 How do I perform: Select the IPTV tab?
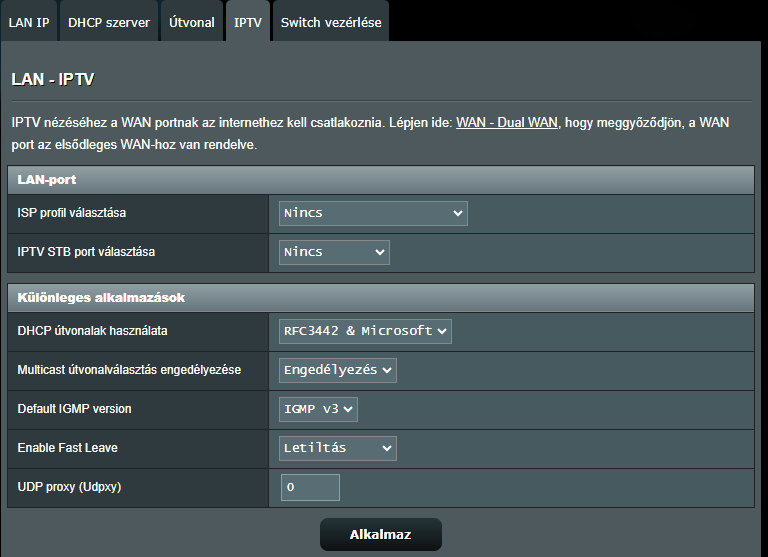[247, 22]
